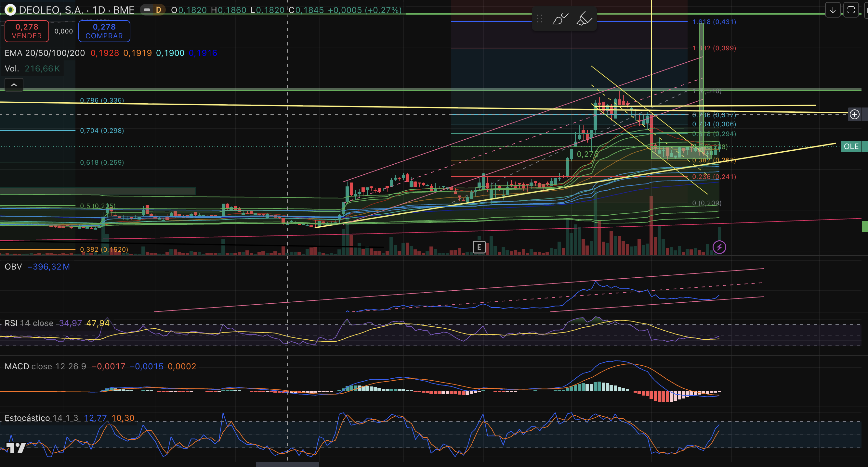The width and height of the screenshot is (868, 467).
Task: Collapse the indicator legend with the chevron
Action: click(14, 85)
